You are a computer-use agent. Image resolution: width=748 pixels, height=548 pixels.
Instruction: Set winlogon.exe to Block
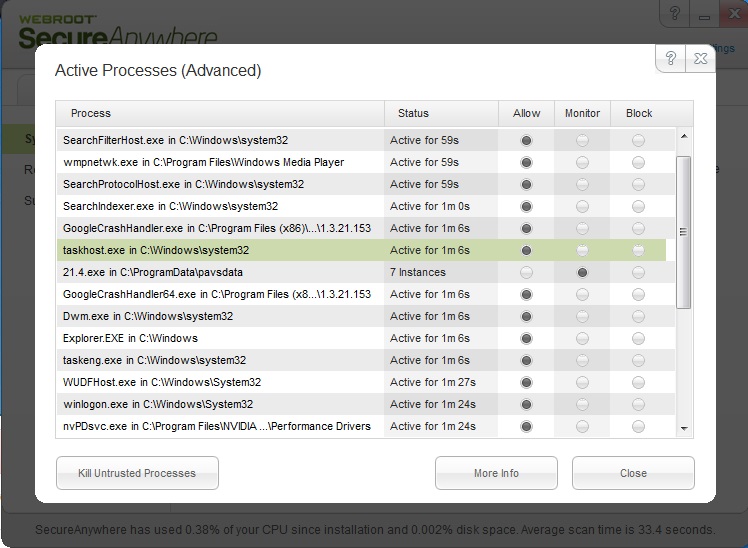[x=638, y=404]
